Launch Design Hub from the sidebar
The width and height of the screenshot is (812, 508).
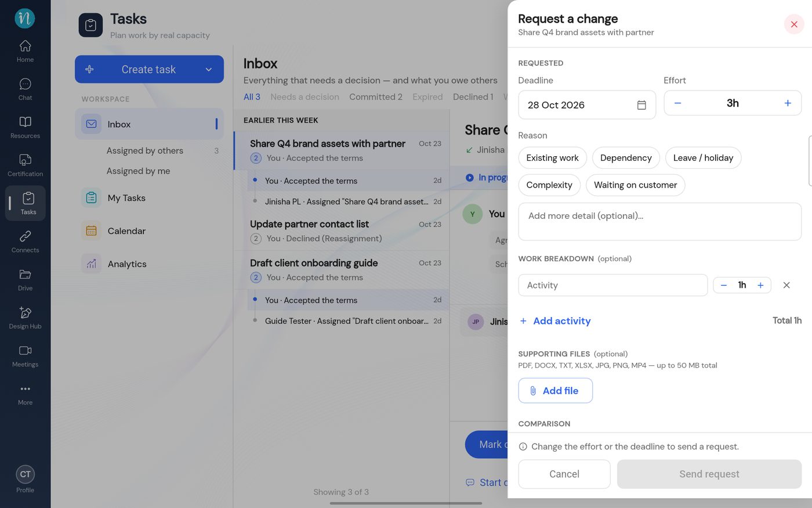(25, 318)
